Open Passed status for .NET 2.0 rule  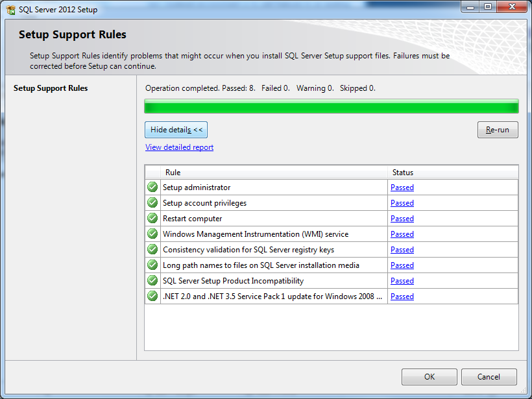402,296
